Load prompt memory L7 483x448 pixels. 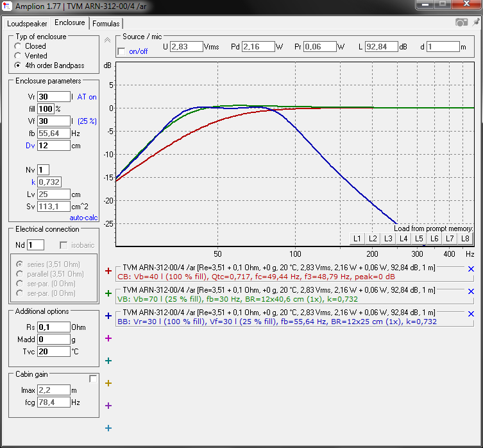[x=450, y=239]
